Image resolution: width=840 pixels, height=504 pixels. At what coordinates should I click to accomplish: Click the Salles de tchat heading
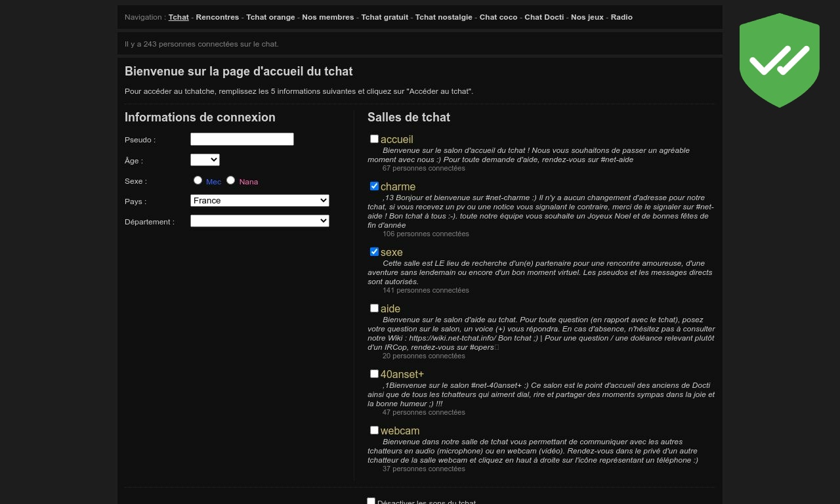pyautogui.click(x=409, y=117)
